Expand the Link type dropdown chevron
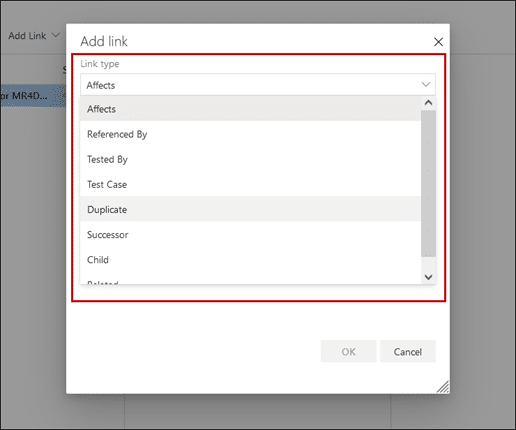The width and height of the screenshot is (516, 430). (426, 84)
